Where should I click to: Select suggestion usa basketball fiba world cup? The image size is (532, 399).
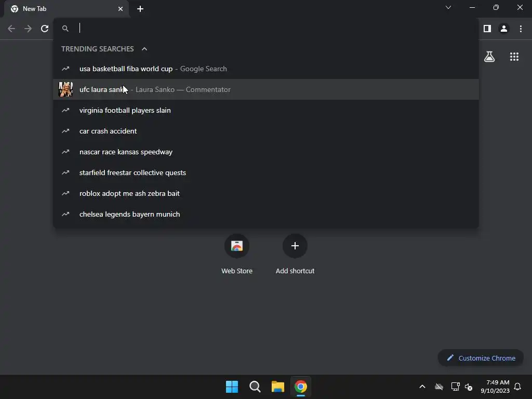click(x=266, y=69)
